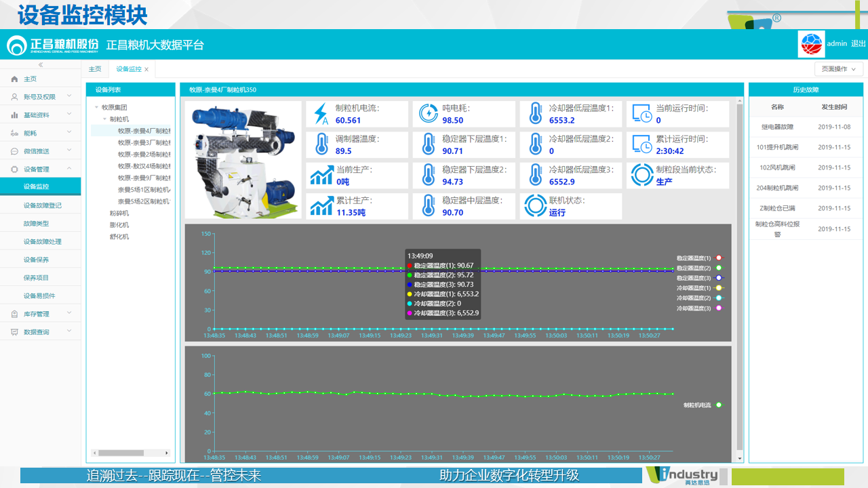Toggle the 冷却器温度(2) legend series
This screenshot has height=488, width=868.
pos(701,298)
